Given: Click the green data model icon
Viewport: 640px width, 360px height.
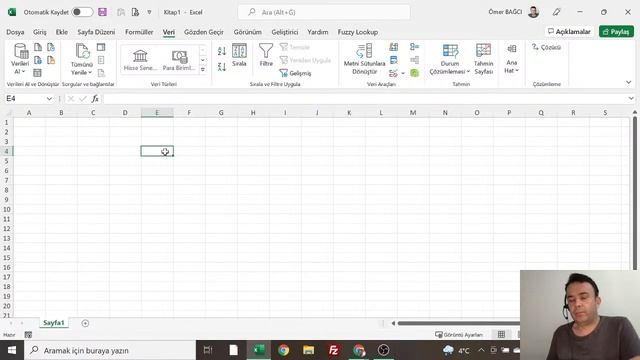Looking at the screenshot, I should pos(414,73).
